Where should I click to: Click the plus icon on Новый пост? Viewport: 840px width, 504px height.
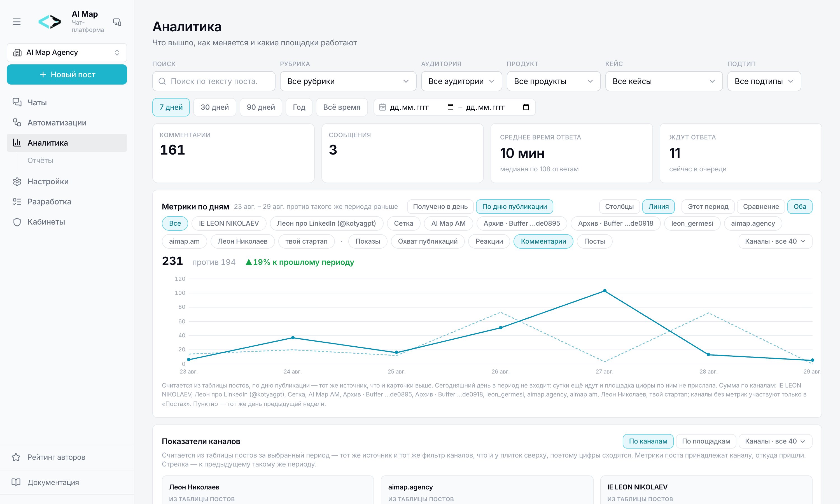click(43, 74)
